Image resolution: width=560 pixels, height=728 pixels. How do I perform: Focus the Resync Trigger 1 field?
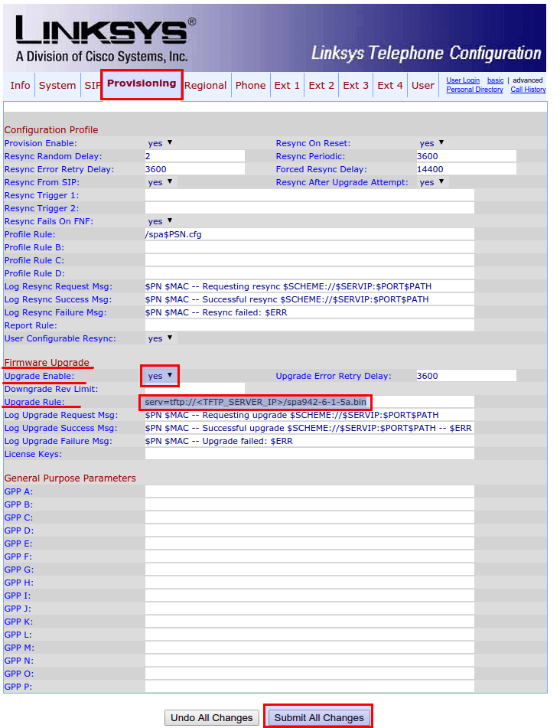point(310,195)
